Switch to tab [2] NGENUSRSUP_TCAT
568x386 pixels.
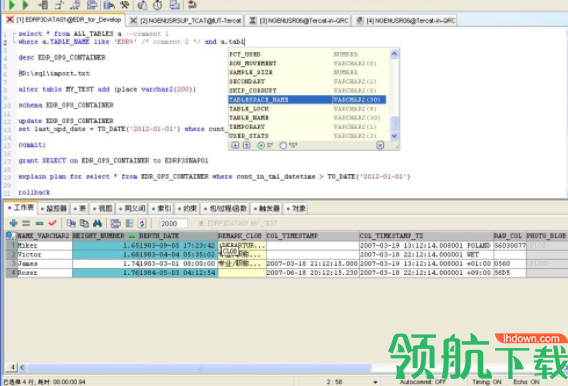[x=185, y=20]
